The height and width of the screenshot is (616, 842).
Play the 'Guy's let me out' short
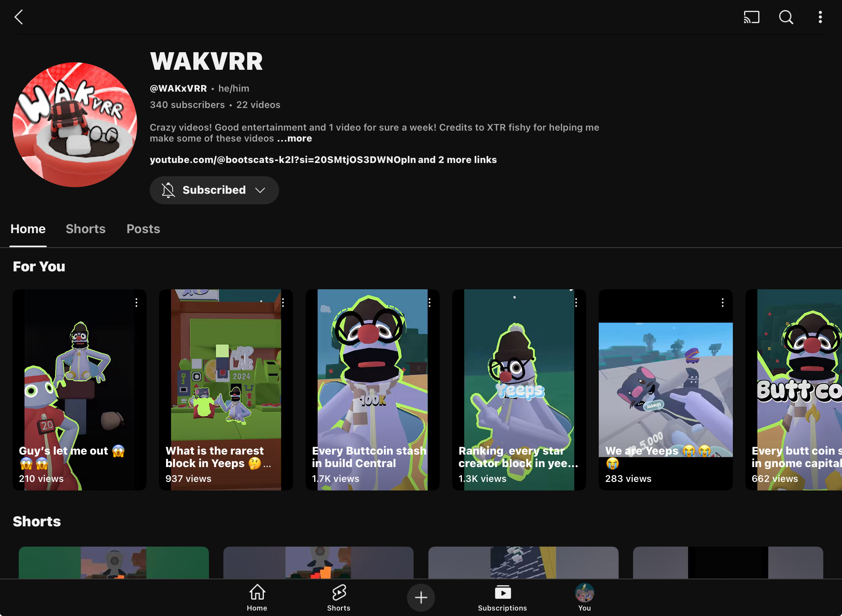(x=80, y=390)
